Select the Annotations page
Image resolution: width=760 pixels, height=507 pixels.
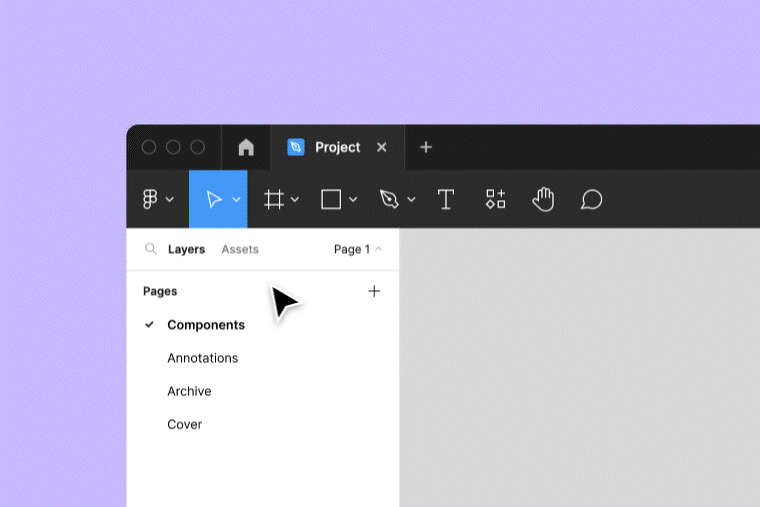(202, 358)
